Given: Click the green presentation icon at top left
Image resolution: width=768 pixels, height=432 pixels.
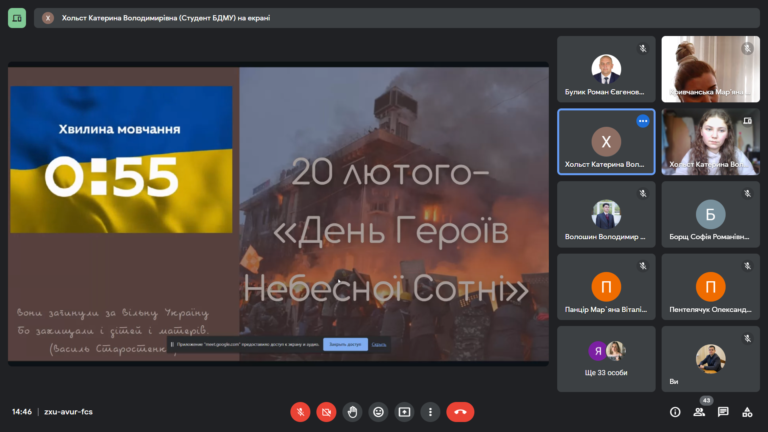Looking at the screenshot, I should coord(17,18).
